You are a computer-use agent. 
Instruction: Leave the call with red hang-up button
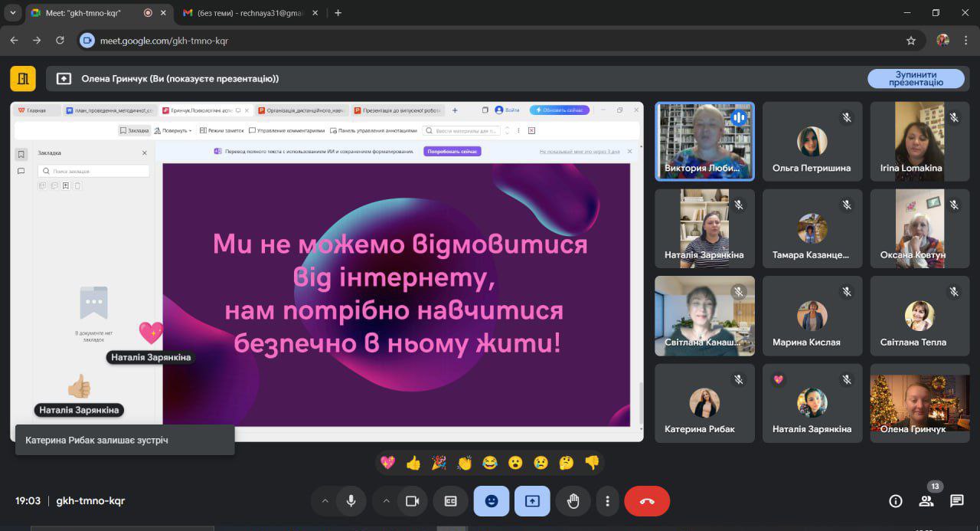(x=647, y=501)
